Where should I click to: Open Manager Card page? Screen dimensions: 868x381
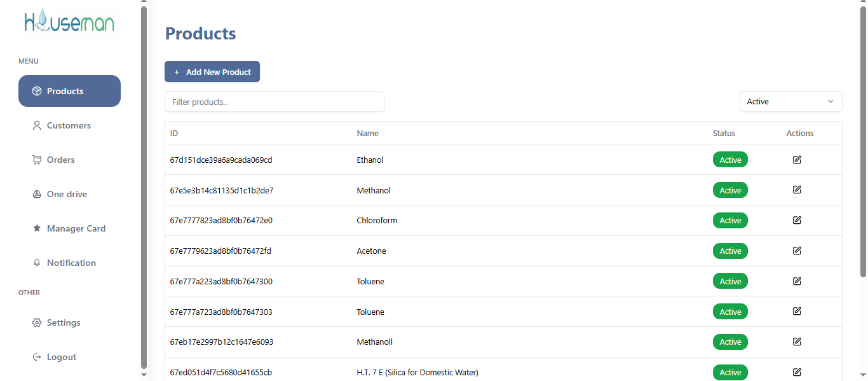[x=76, y=228]
